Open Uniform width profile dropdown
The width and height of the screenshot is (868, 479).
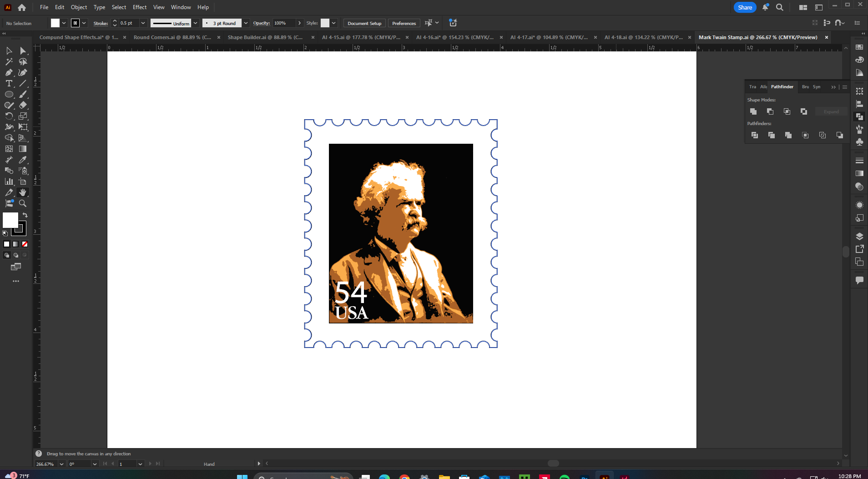(196, 23)
